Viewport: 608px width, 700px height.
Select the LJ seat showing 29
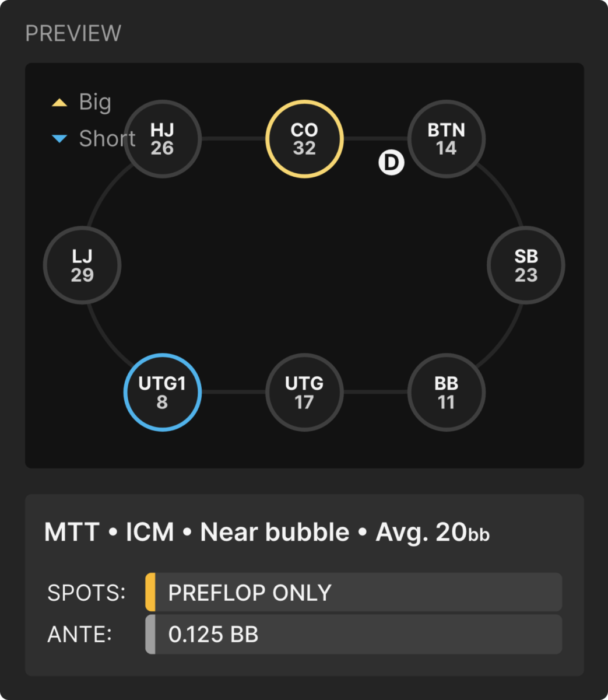pos(82,265)
